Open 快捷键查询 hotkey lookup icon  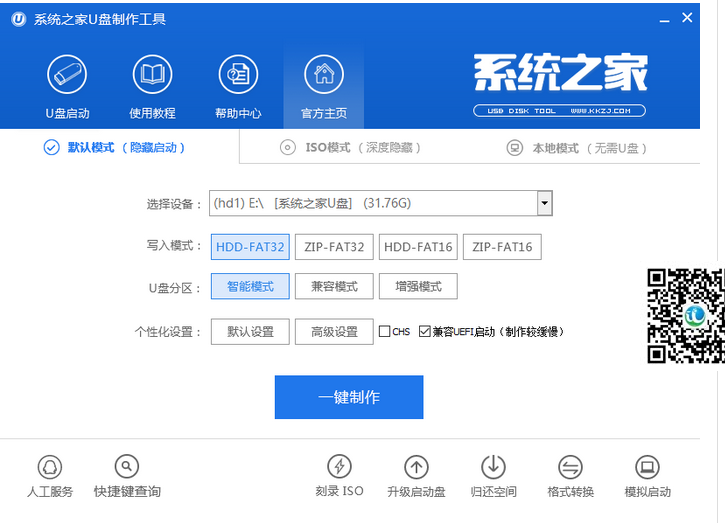click(127, 467)
